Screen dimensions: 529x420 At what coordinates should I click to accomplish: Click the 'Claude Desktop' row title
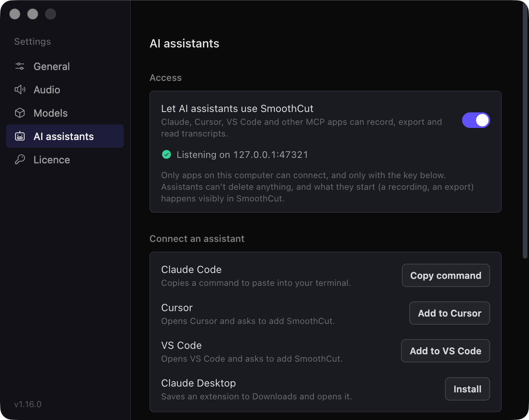point(199,383)
